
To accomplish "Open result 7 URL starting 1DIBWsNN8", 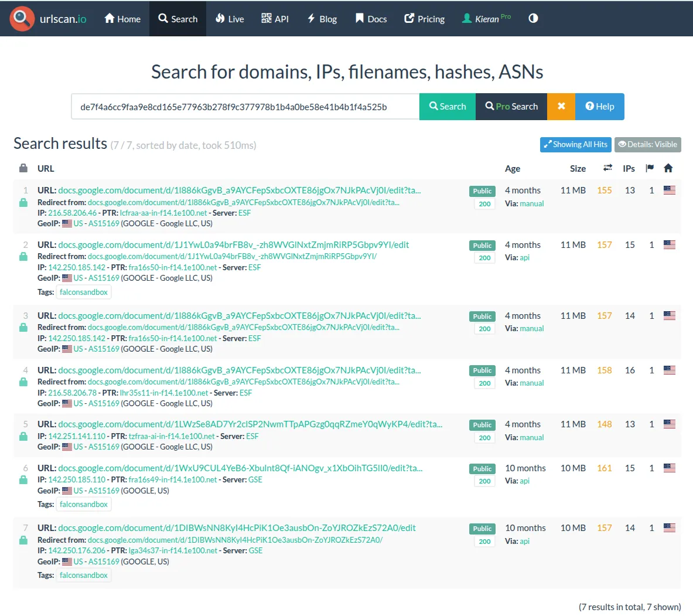I will 237,527.
